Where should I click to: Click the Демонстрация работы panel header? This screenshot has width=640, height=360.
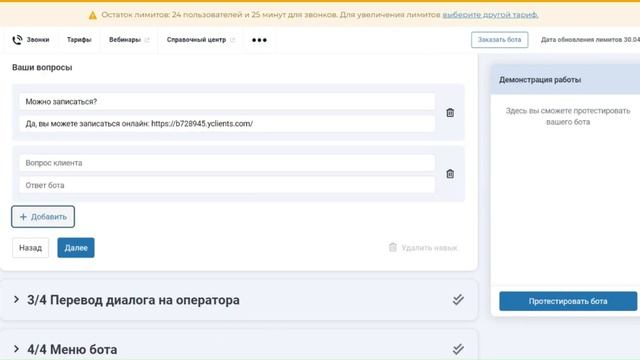point(565,80)
